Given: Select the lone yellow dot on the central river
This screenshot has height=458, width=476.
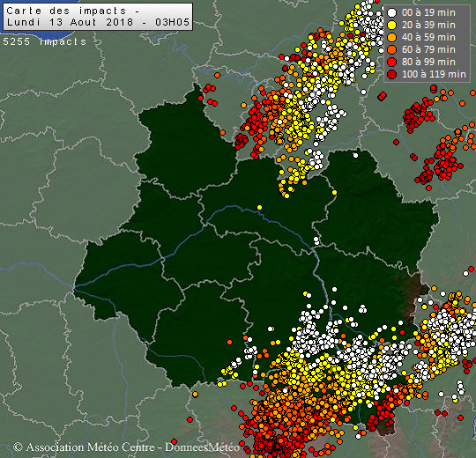Looking at the screenshot, I should tap(259, 208).
